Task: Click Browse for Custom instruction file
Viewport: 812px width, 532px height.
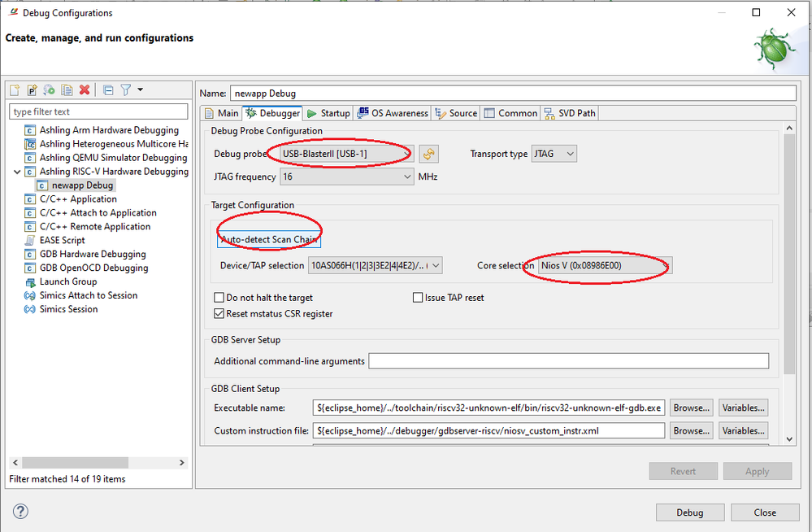Action: click(x=692, y=431)
